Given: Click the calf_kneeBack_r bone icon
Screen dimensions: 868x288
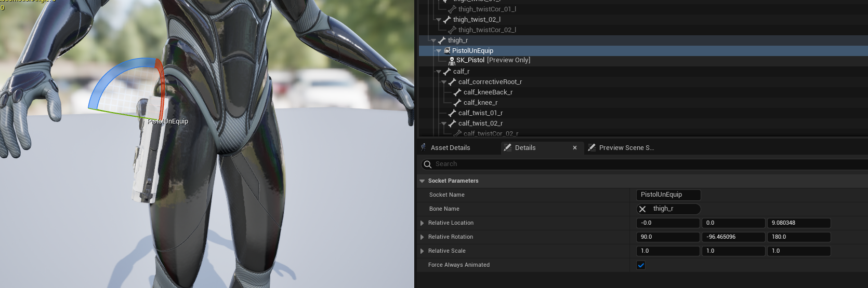Looking at the screenshot, I should 457,92.
